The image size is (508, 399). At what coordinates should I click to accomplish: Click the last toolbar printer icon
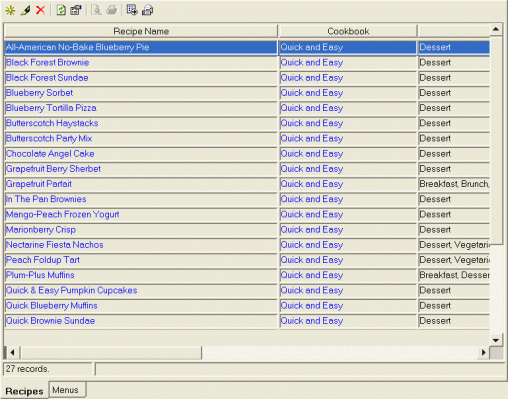click(148, 10)
